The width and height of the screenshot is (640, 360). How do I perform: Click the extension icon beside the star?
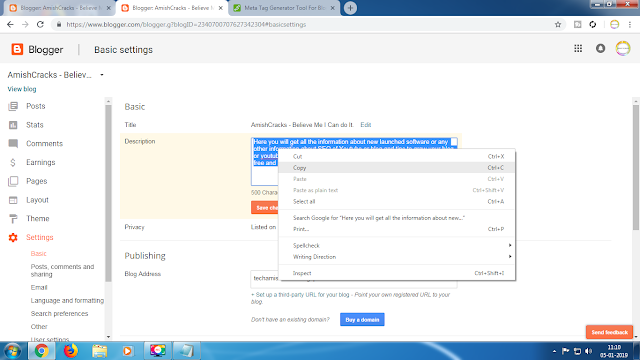[577, 24]
